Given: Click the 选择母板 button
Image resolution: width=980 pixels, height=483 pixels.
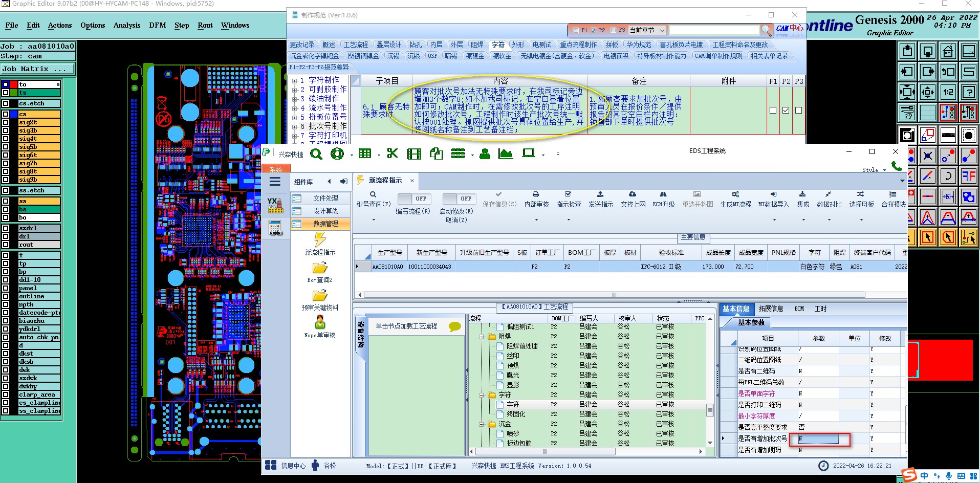Looking at the screenshot, I should point(861,199).
